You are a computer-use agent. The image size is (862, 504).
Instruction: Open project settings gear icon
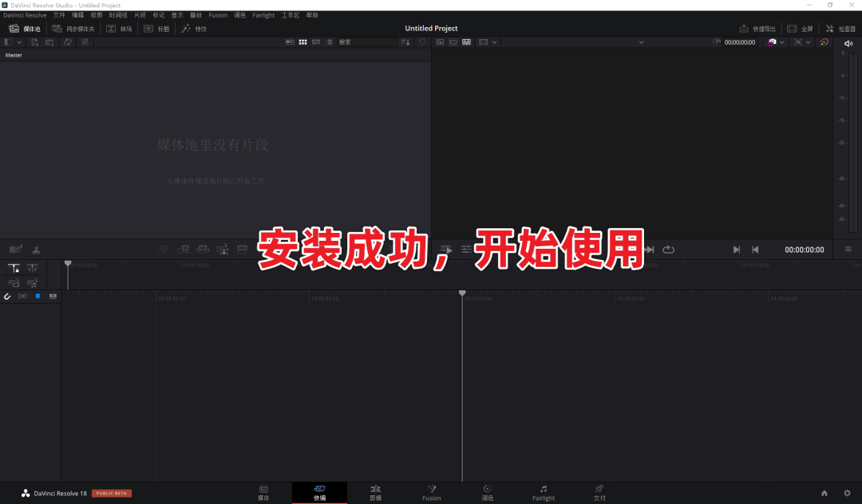coord(847,493)
